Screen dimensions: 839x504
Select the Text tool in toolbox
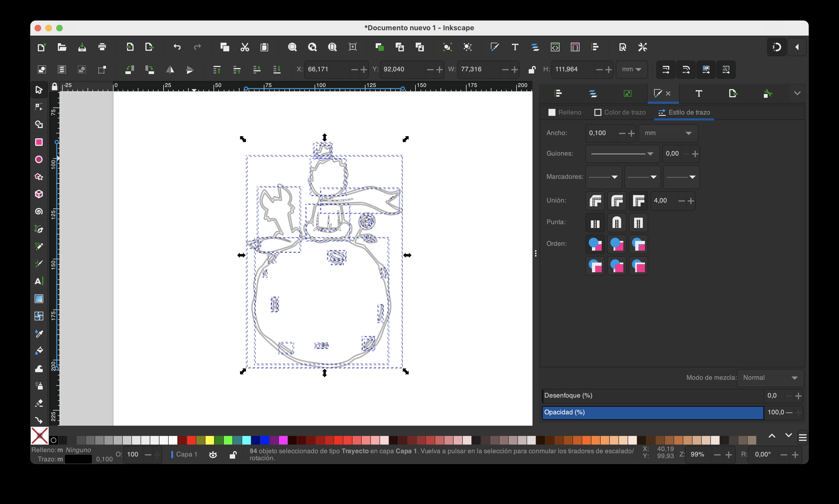click(39, 281)
